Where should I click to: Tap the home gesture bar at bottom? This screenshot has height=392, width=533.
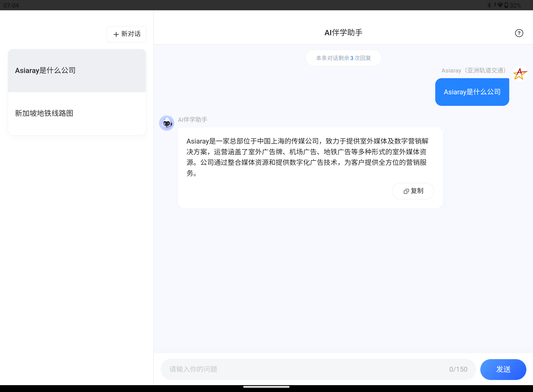coord(266,387)
